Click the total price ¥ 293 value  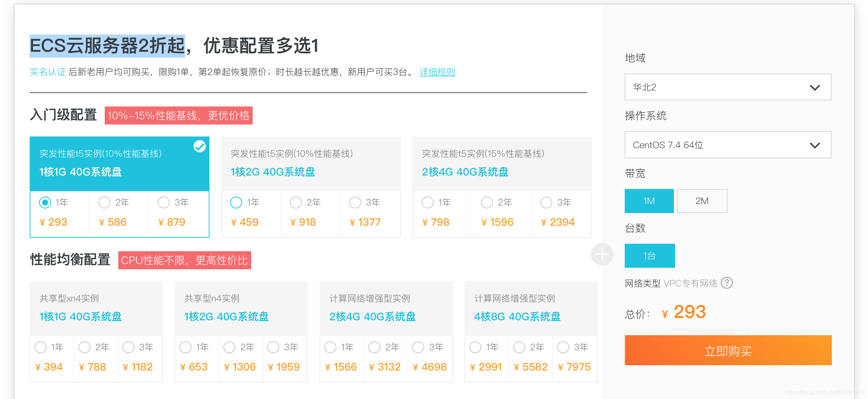click(684, 312)
